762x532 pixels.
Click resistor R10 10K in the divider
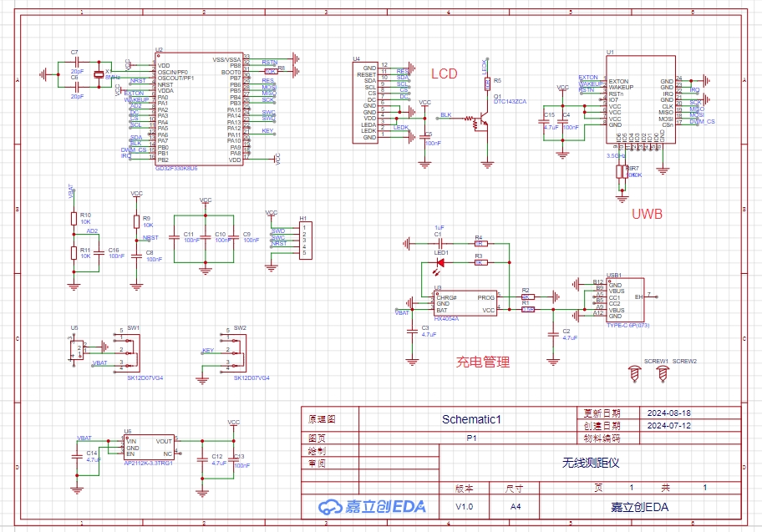[74, 219]
